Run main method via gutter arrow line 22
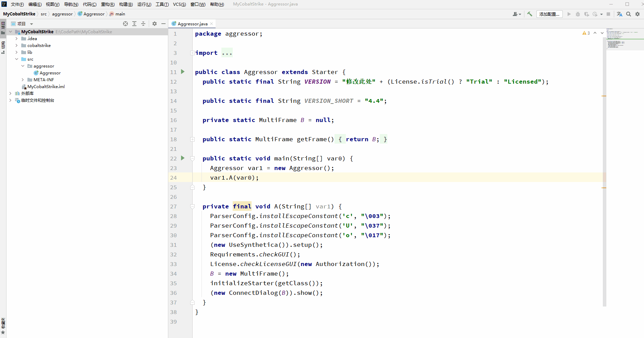This screenshot has width=644, height=338. click(183, 158)
